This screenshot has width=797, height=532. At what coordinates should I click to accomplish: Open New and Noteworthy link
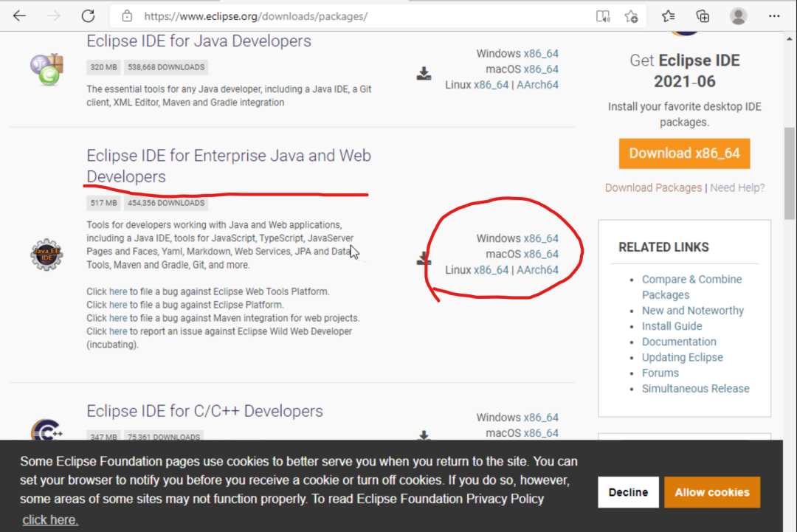(x=693, y=311)
